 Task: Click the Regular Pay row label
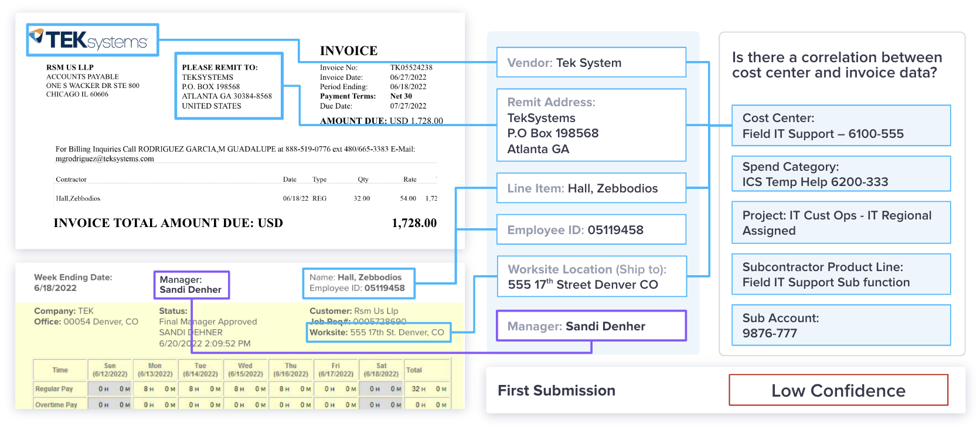54,388
